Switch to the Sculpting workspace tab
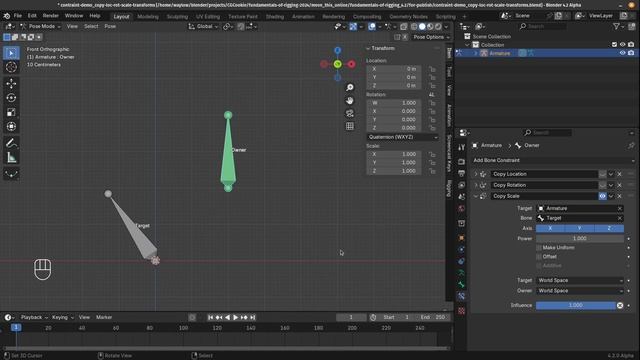Viewport: 640px width, 360px height. (x=177, y=17)
